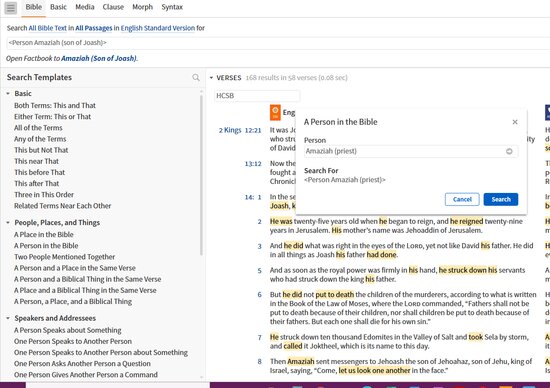
Task: Close the A Person in the Bible dialog
Action: 515,122
